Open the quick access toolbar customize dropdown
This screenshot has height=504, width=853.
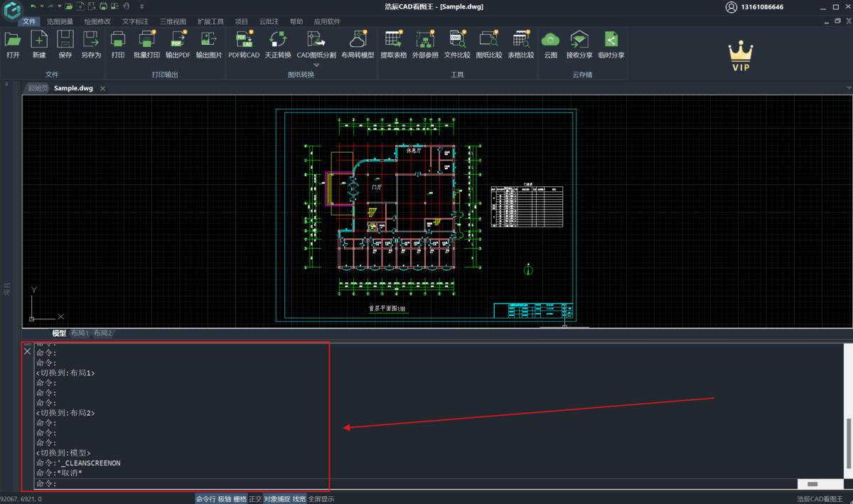141,6
